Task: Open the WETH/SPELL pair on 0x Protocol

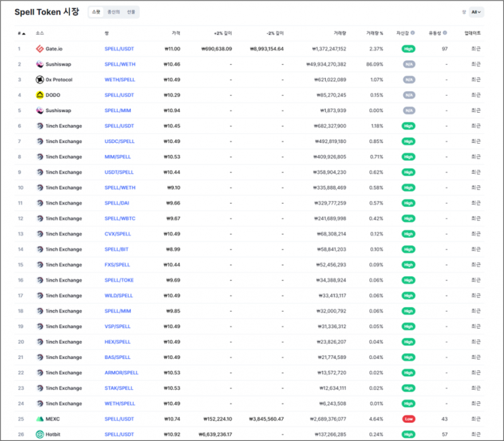Action: tap(120, 79)
